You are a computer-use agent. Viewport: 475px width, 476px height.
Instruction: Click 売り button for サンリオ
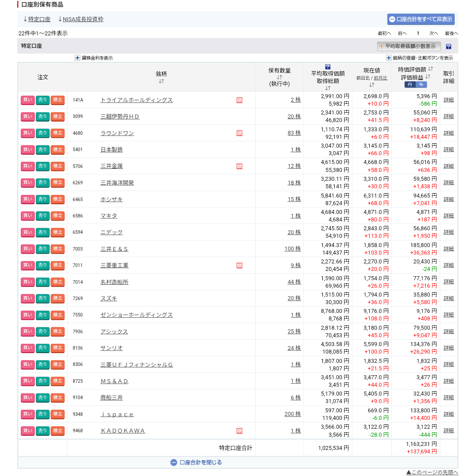(x=42, y=347)
